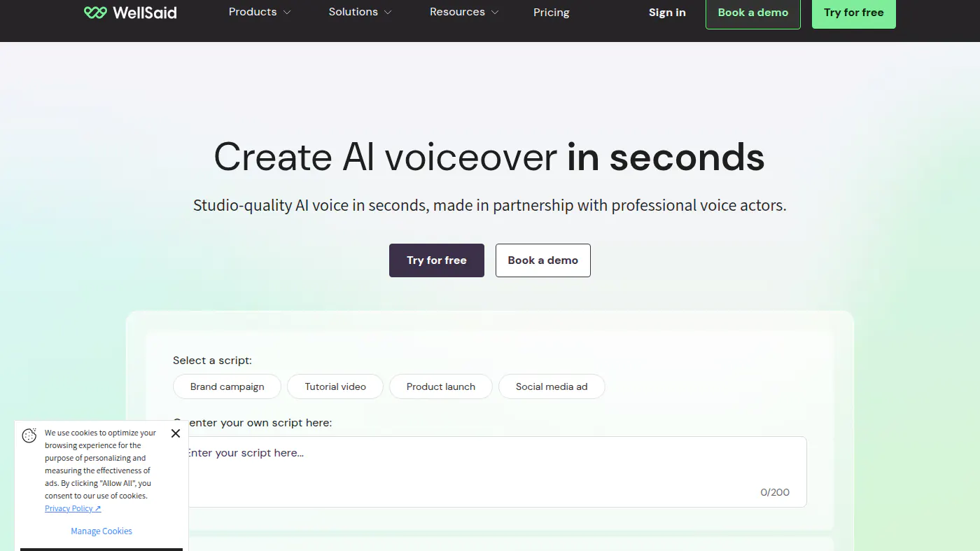Choose the Product launch script

point(441,386)
